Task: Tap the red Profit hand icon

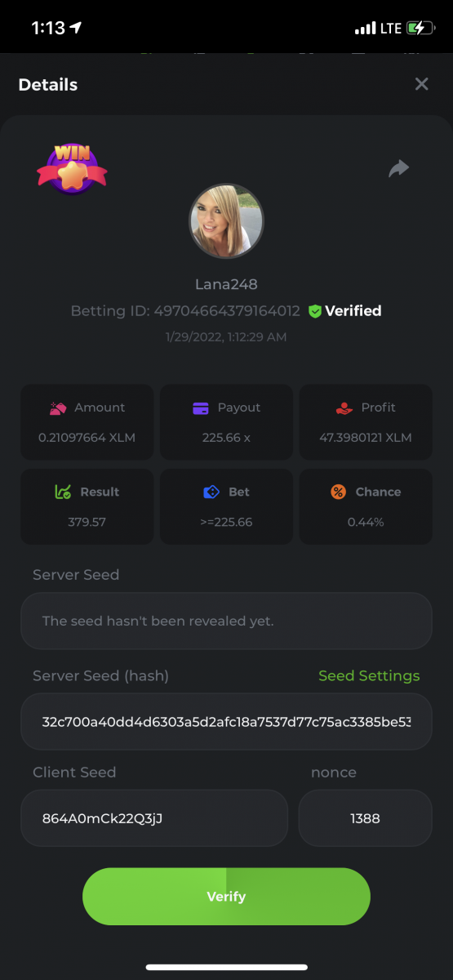Action: tap(344, 408)
